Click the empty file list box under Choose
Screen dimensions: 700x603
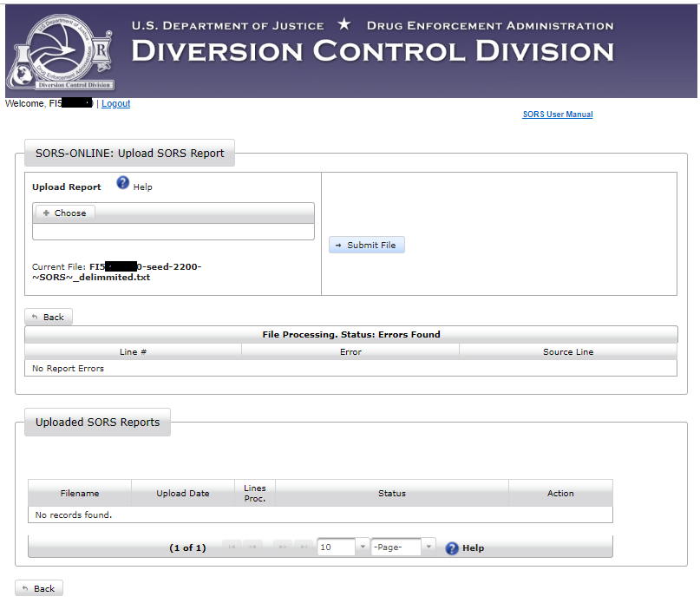coord(173,232)
